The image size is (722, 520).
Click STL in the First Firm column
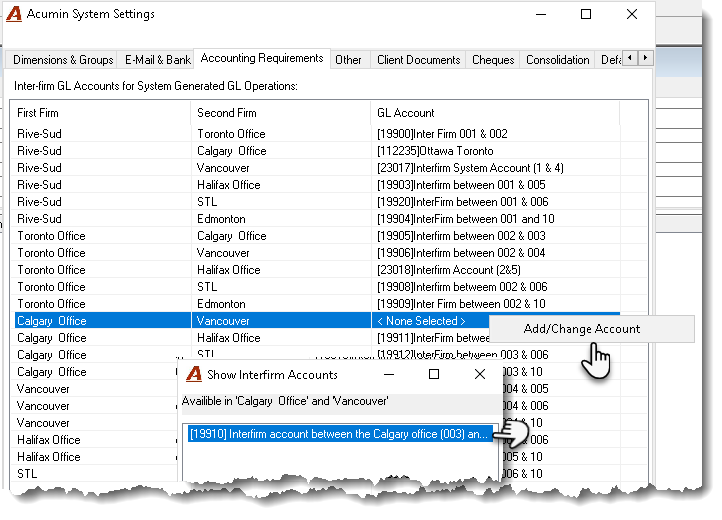[x=27, y=474]
